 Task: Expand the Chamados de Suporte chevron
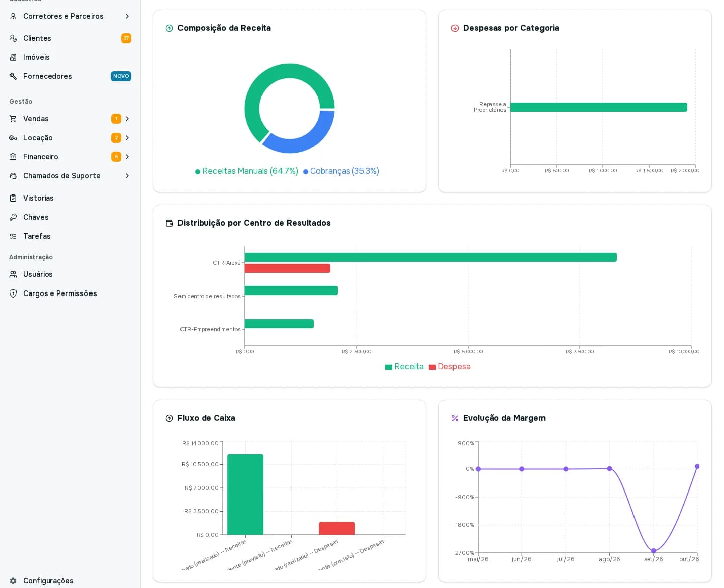127,176
